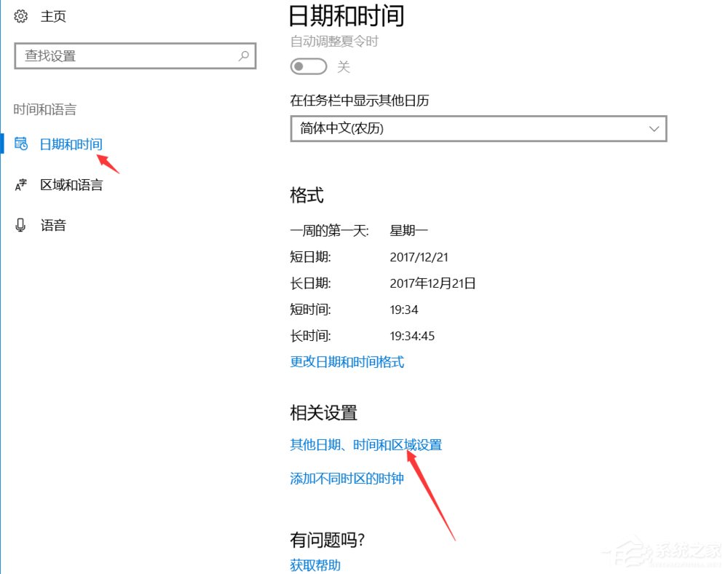This screenshot has width=728, height=574.
Task: Click the 更改日期和时间格式 link
Action: click(347, 362)
